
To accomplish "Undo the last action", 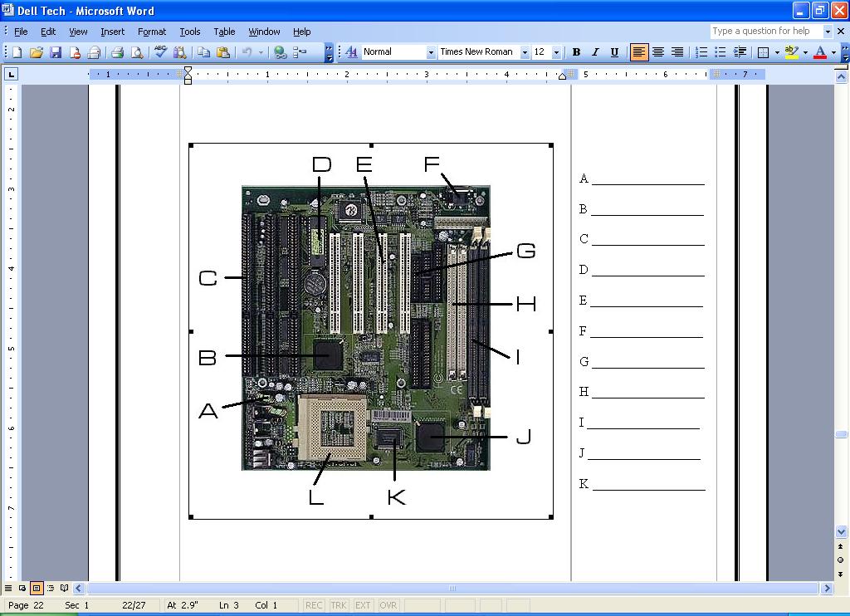I will (x=247, y=52).
